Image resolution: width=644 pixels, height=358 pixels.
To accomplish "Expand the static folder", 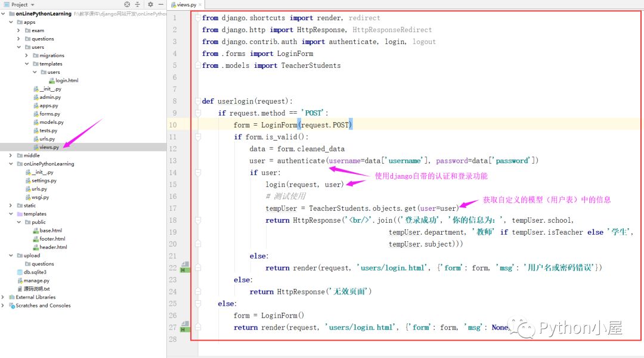I will click(11, 206).
